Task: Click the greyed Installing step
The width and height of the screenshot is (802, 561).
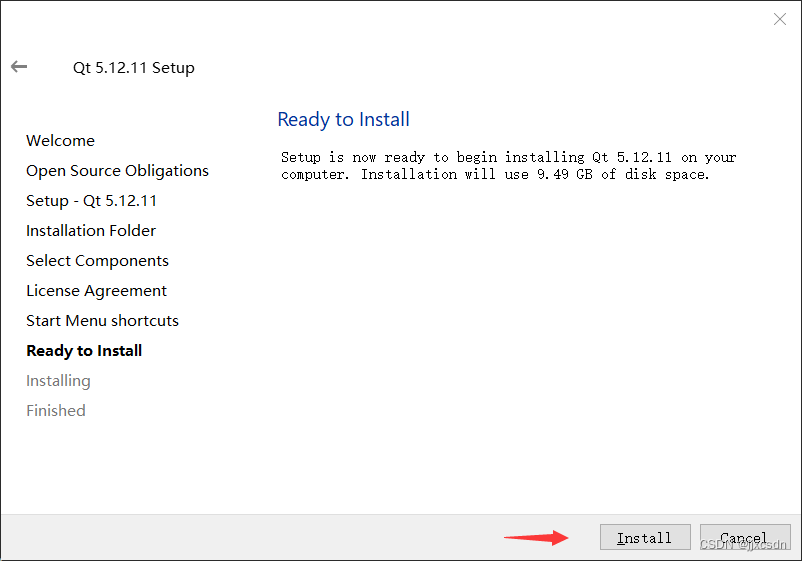Action: coord(58,381)
